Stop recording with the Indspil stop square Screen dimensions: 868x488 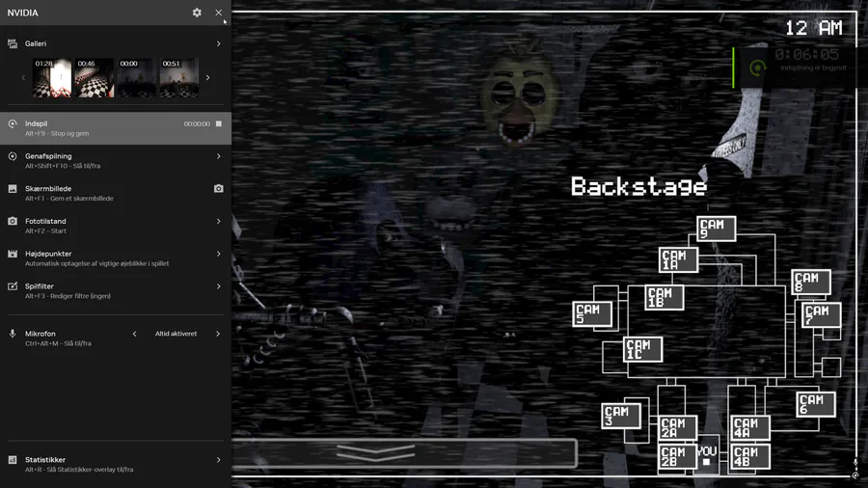pos(219,124)
